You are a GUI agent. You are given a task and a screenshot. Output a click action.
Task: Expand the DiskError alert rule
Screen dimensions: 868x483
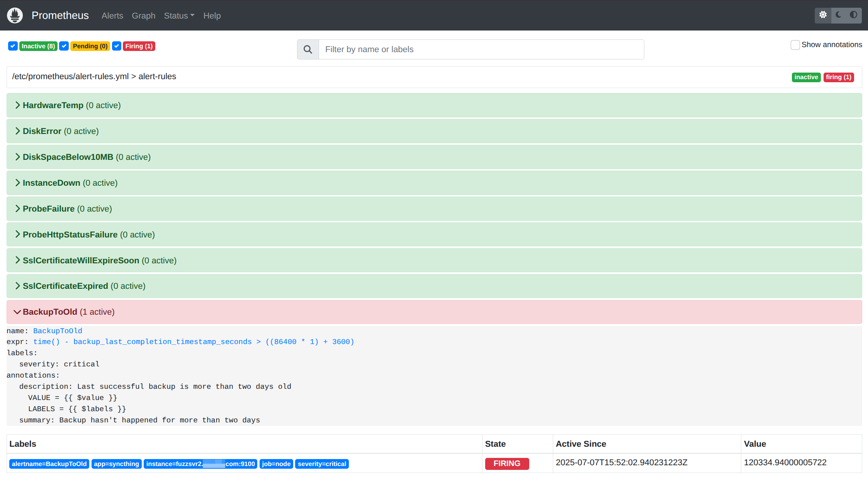[x=434, y=131]
